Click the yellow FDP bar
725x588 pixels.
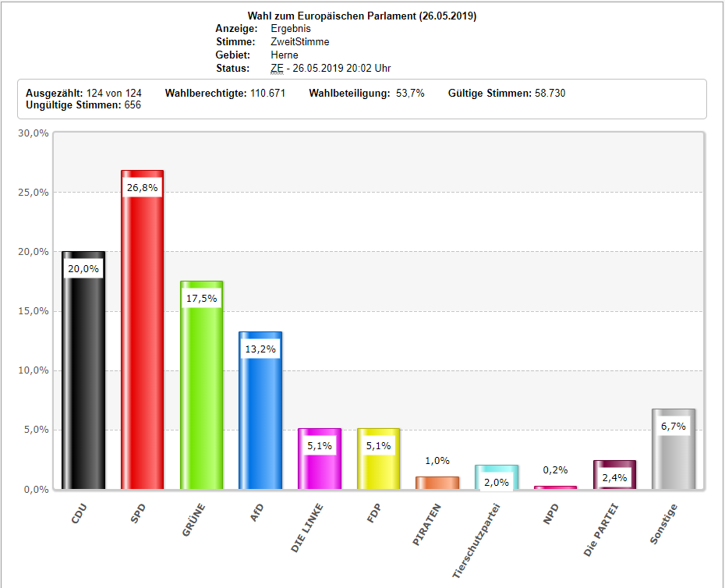379,459
